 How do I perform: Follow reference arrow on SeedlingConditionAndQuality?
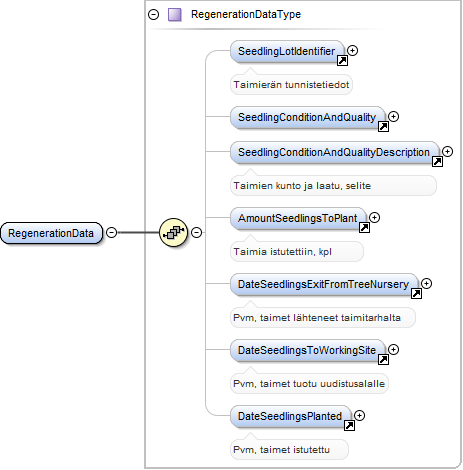click(x=383, y=126)
